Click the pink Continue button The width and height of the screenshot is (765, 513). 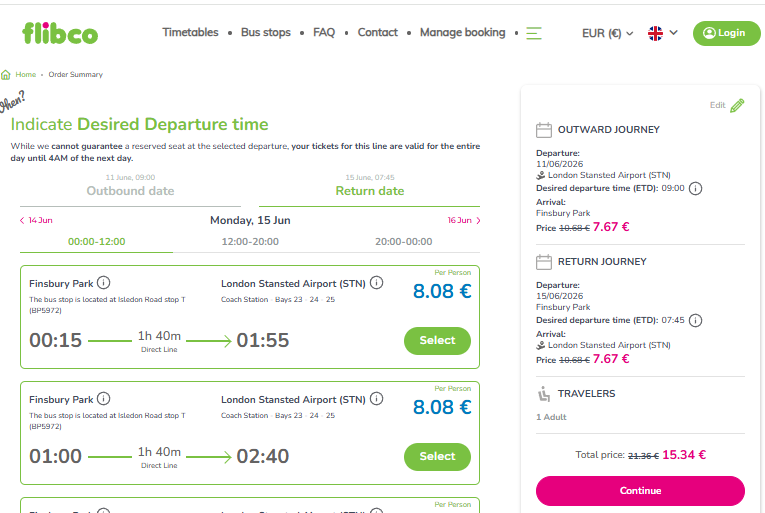click(640, 491)
